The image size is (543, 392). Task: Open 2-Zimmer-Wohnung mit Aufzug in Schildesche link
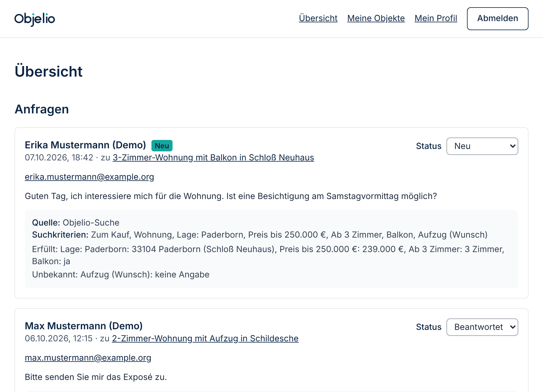[x=205, y=339]
